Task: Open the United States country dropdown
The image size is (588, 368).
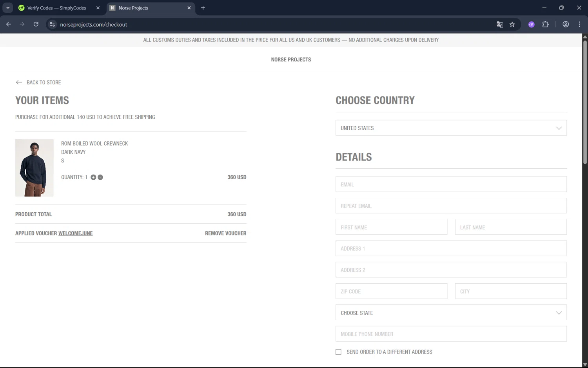Action: tap(451, 128)
